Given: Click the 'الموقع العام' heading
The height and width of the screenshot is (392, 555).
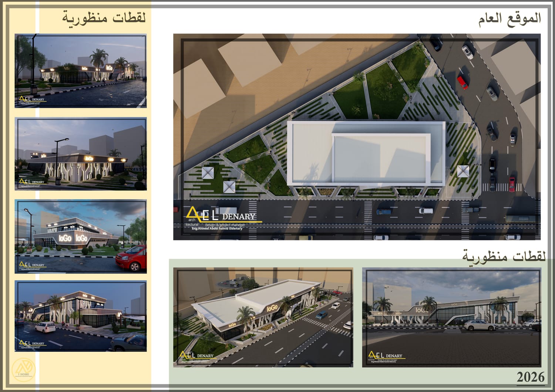Looking at the screenshot, I should (509, 18).
